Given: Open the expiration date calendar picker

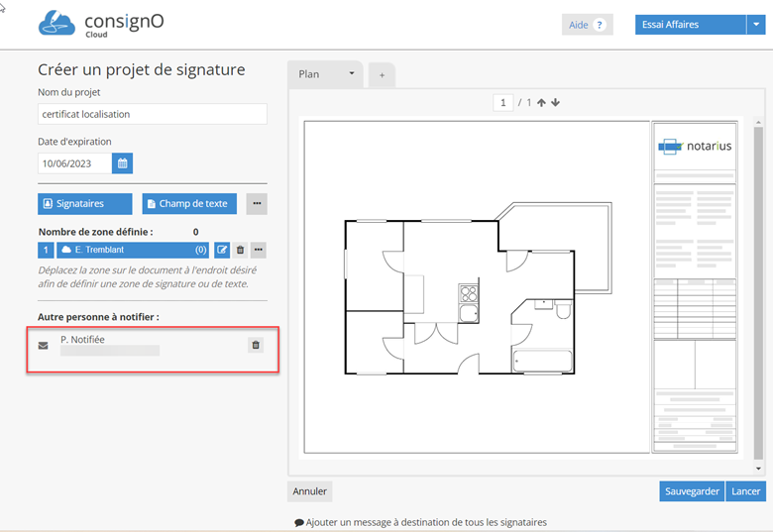Looking at the screenshot, I should [x=123, y=163].
